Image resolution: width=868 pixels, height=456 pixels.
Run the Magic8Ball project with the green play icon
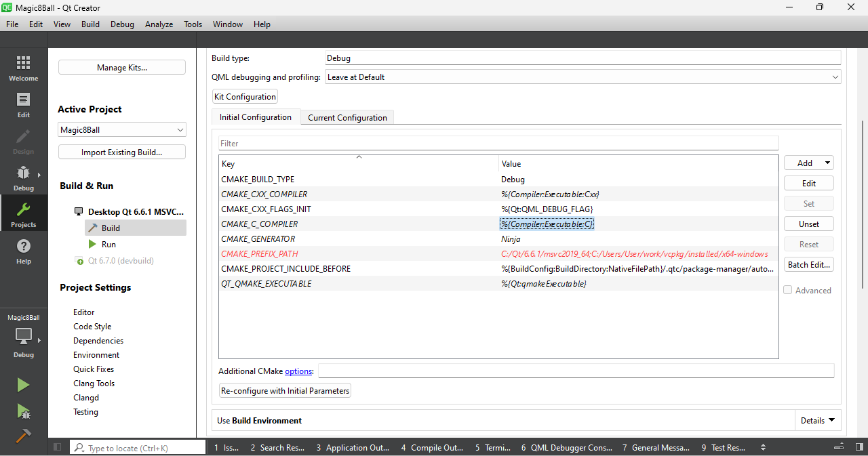[x=22, y=384]
